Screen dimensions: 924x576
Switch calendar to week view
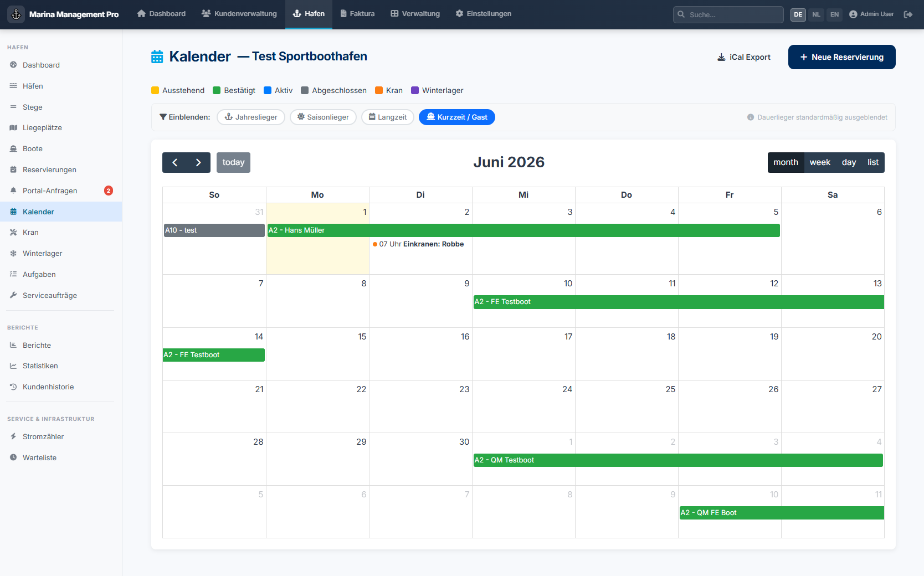click(x=820, y=163)
